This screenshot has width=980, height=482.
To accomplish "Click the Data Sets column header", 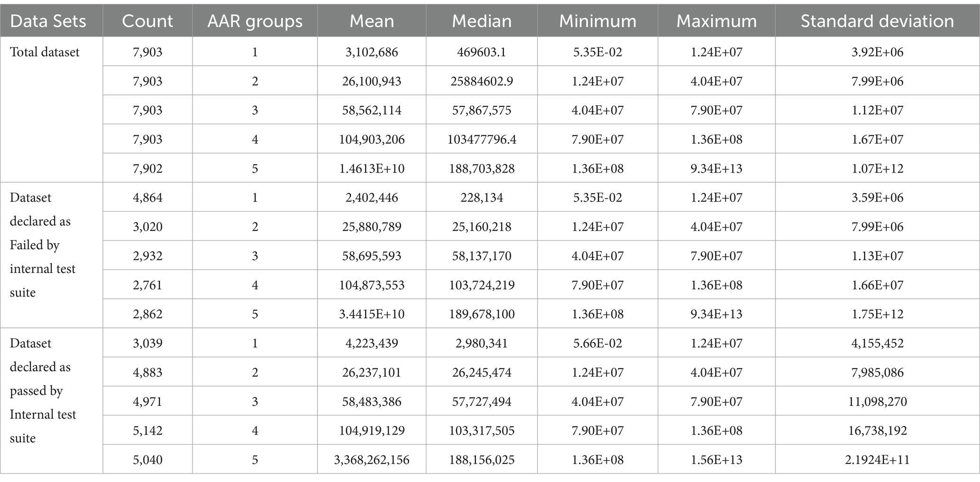I will [x=48, y=21].
